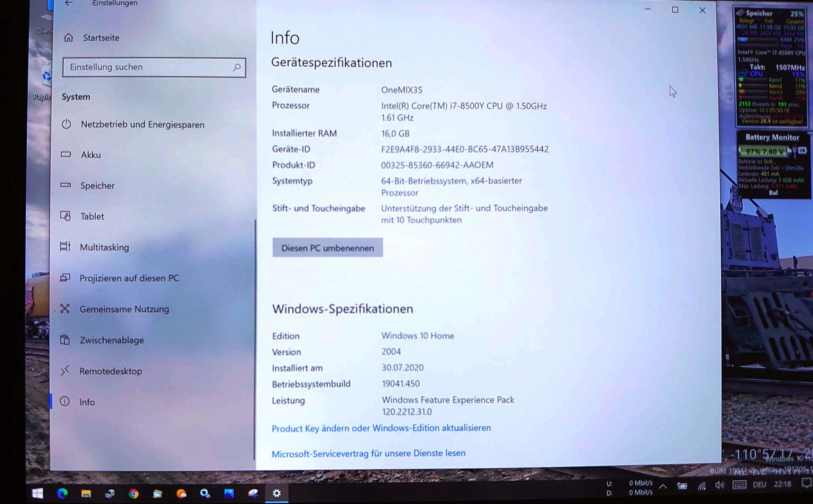Select Projizieren auf diesen PC
The image size is (813, 504).
(x=129, y=278)
